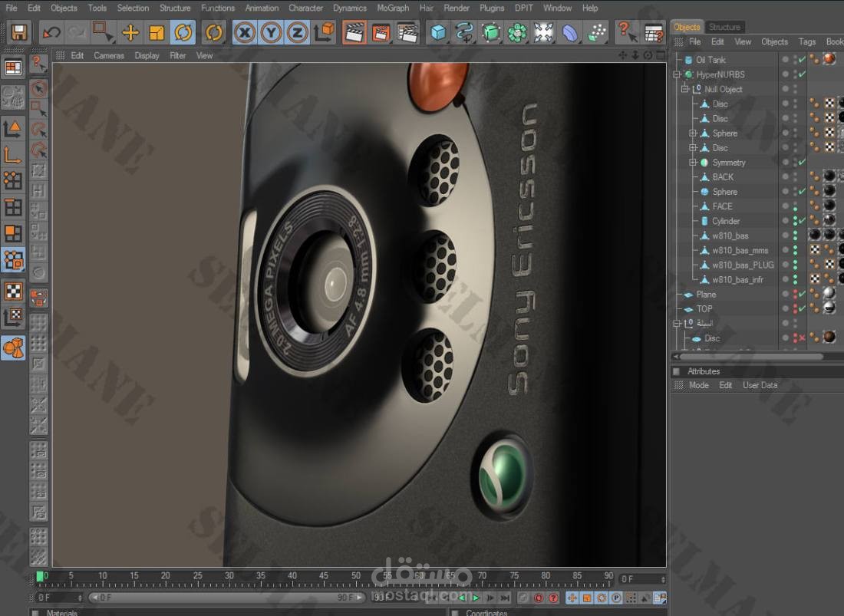Collapse the Null Object group
This screenshot has width=844, height=616.
click(x=685, y=89)
